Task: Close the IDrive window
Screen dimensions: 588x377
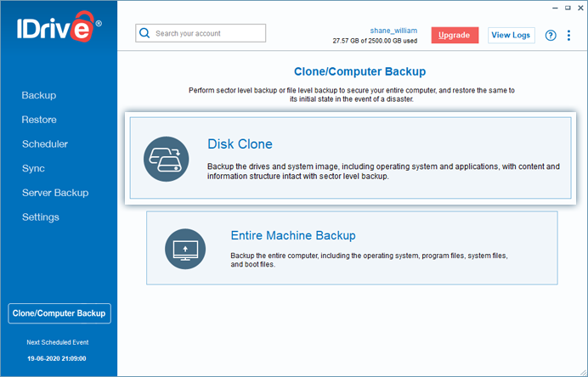Action: (580, 8)
